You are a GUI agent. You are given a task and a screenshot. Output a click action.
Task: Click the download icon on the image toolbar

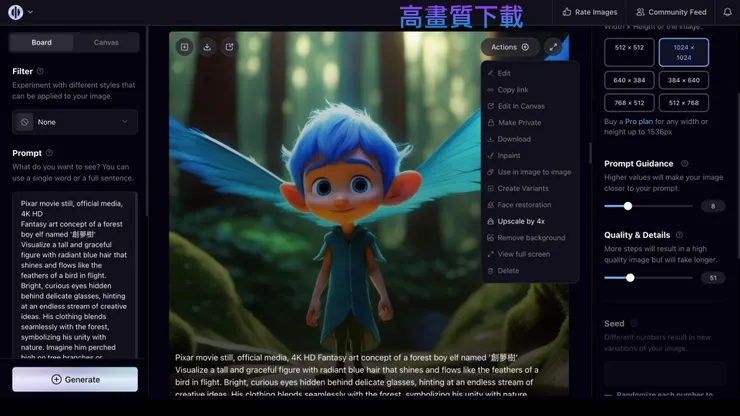[x=207, y=47]
